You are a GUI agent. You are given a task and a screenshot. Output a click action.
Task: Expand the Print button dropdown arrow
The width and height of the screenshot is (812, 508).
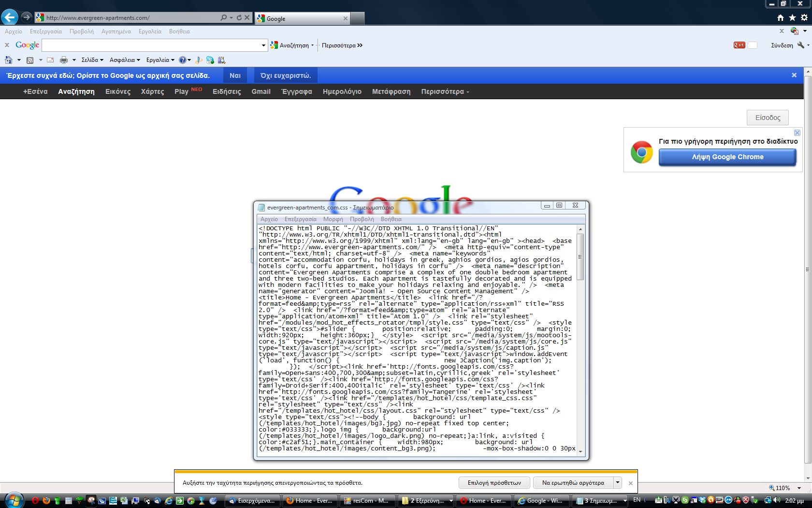74,60
